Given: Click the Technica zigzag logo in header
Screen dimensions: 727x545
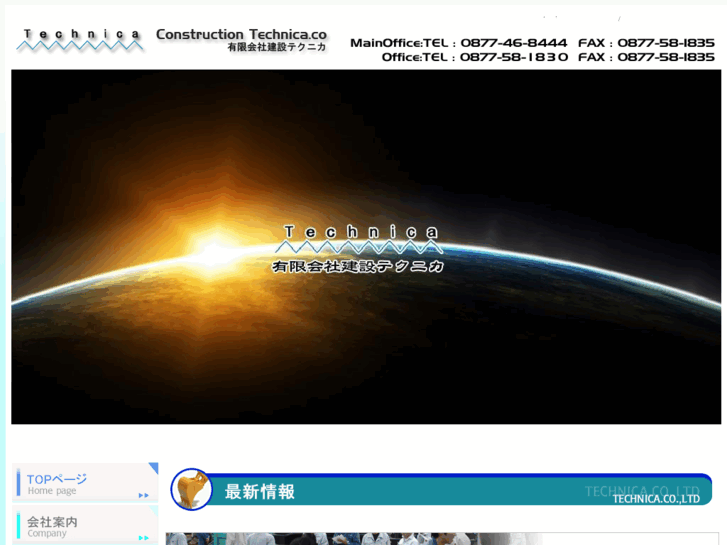Looking at the screenshot, I should pos(79,40).
